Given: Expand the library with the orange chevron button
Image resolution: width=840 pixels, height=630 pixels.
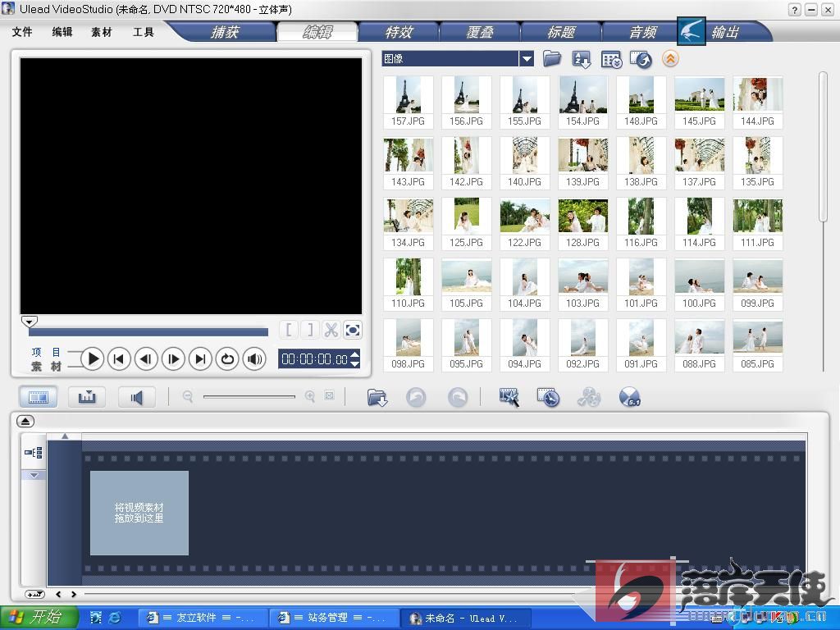Looking at the screenshot, I should 670,58.
